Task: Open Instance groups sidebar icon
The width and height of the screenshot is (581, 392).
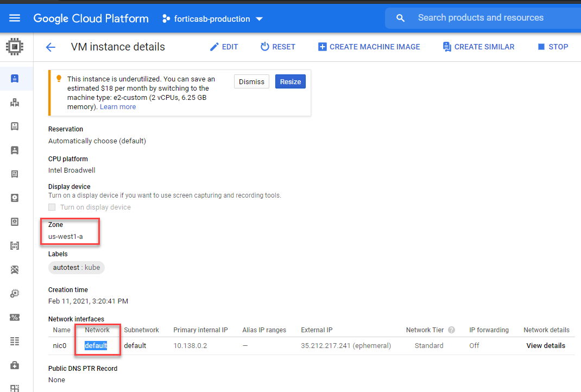Action: point(15,102)
